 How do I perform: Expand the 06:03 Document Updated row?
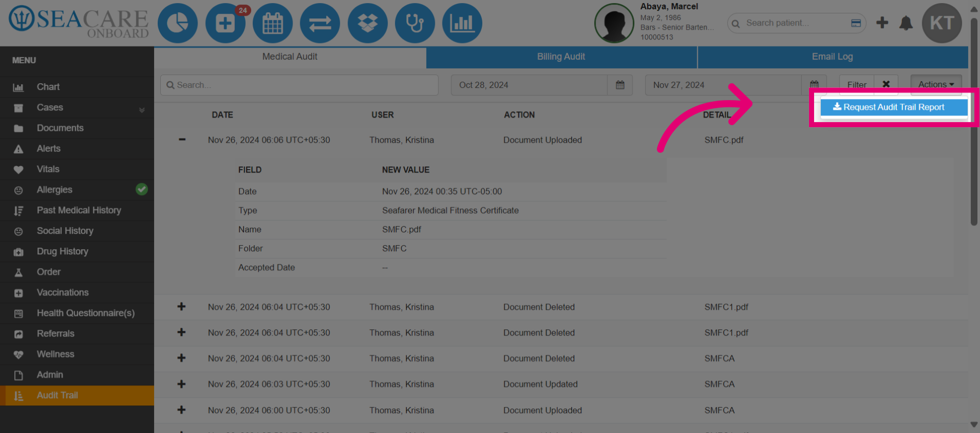coord(181,384)
